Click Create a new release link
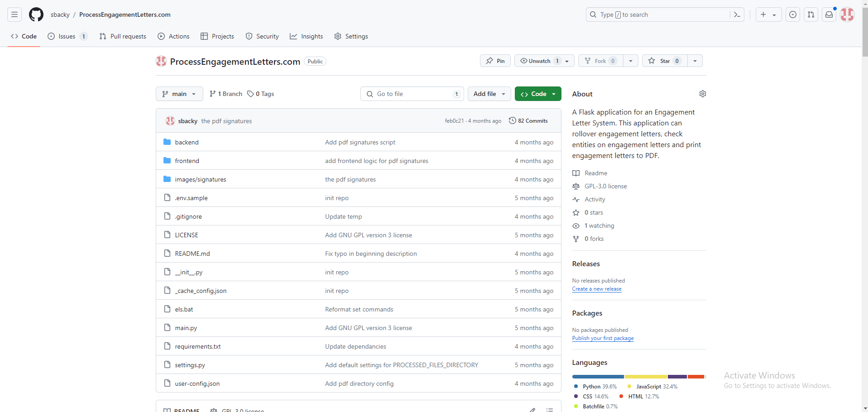868x412 pixels. point(597,289)
